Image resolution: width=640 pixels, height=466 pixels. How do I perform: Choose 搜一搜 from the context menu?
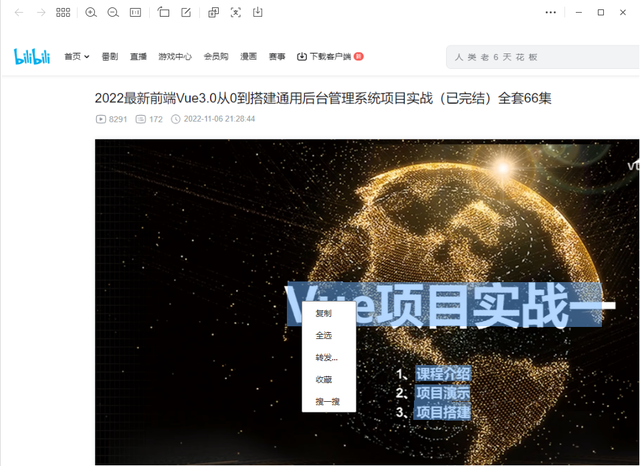(x=329, y=402)
